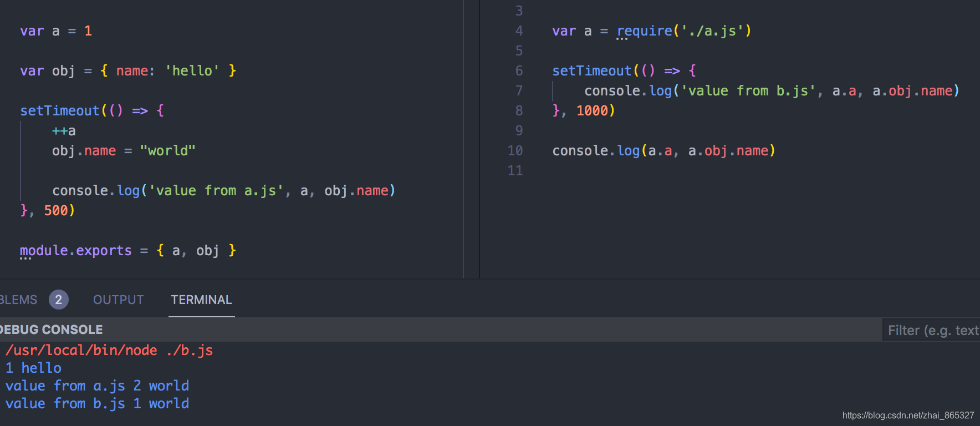
Task: Click the obj.name = "world" assignment line
Action: pos(124,151)
